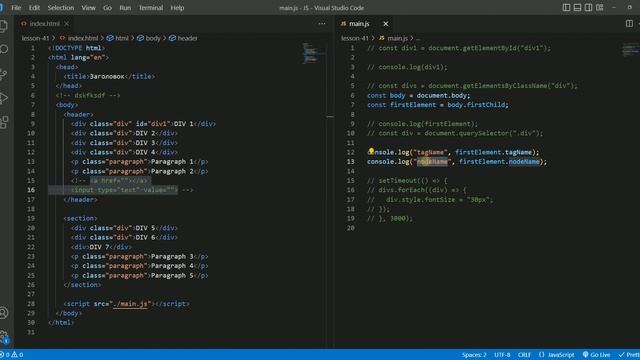Image resolution: width=640 pixels, height=360 pixels.
Task: Click the main.js minimap
Action: pyautogui.click(x=631, y=49)
